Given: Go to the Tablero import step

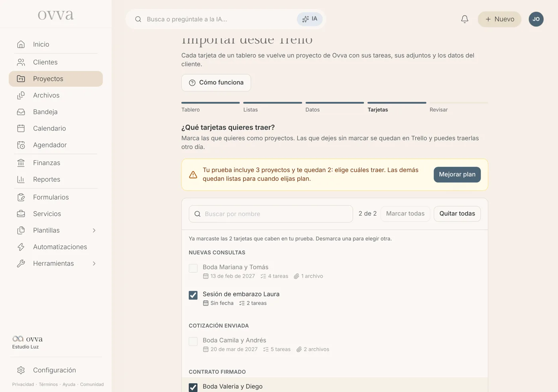Looking at the screenshot, I should (210, 108).
